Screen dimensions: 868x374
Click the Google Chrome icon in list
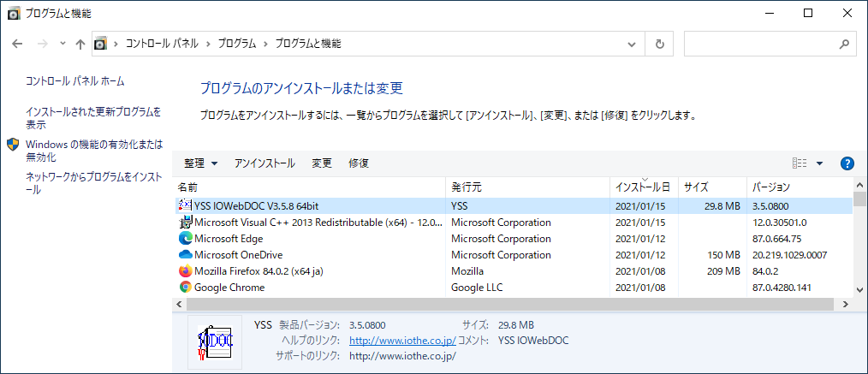(185, 288)
